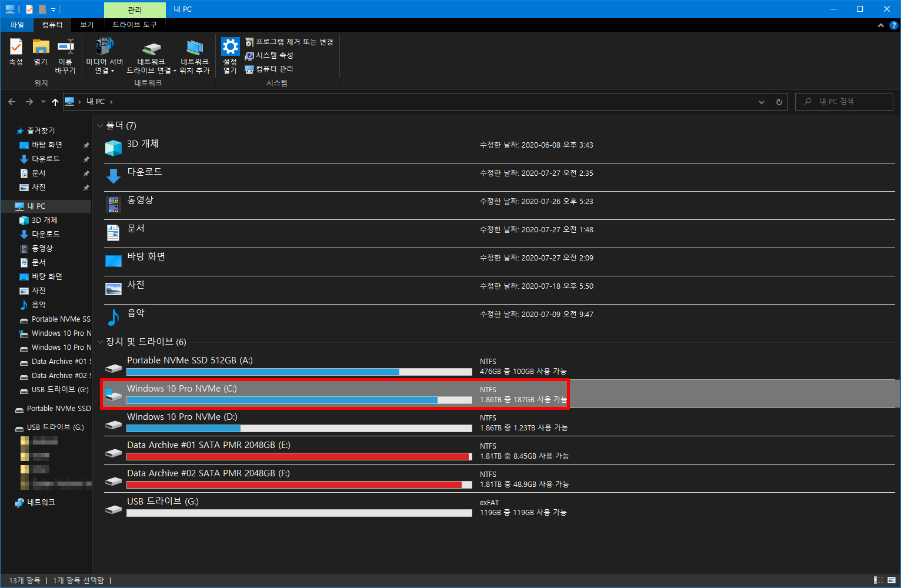901x588 pixels.
Task: Open the 속성 (Properties) ribbon button
Action: [x=16, y=52]
